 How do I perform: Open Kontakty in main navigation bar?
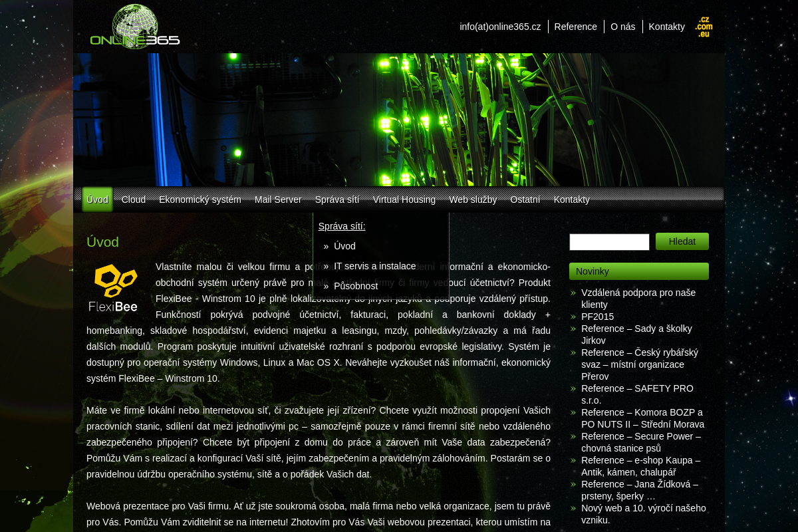572,199
